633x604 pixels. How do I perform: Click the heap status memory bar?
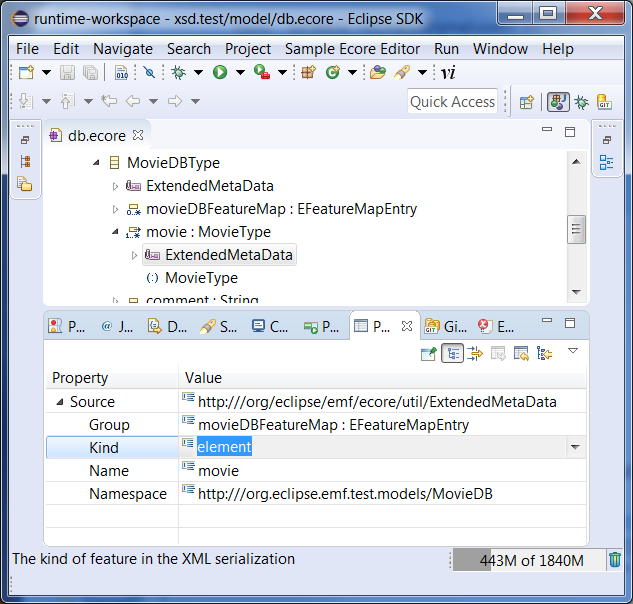click(529, 560)
